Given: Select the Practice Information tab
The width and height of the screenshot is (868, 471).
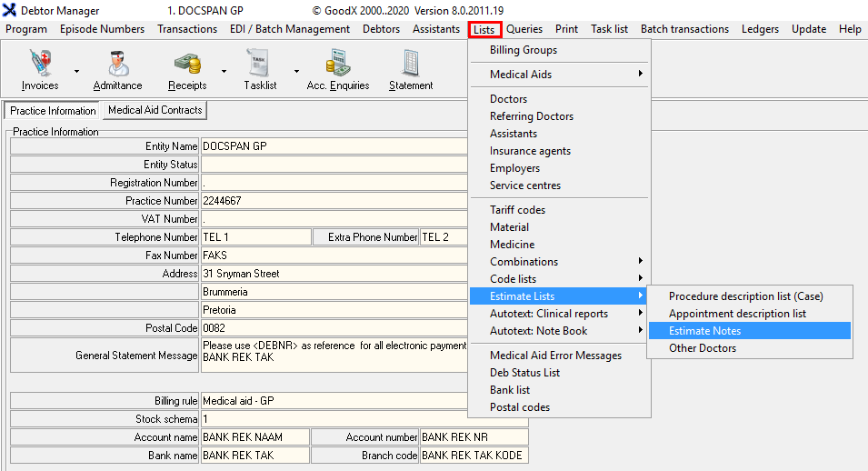Looking at the screenshot, I should [54, 111].
